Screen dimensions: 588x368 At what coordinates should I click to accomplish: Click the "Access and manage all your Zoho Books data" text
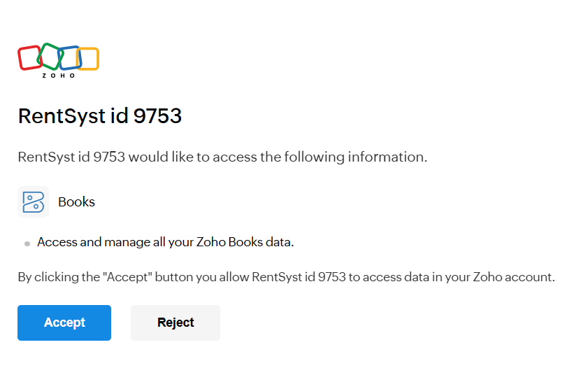166,242
